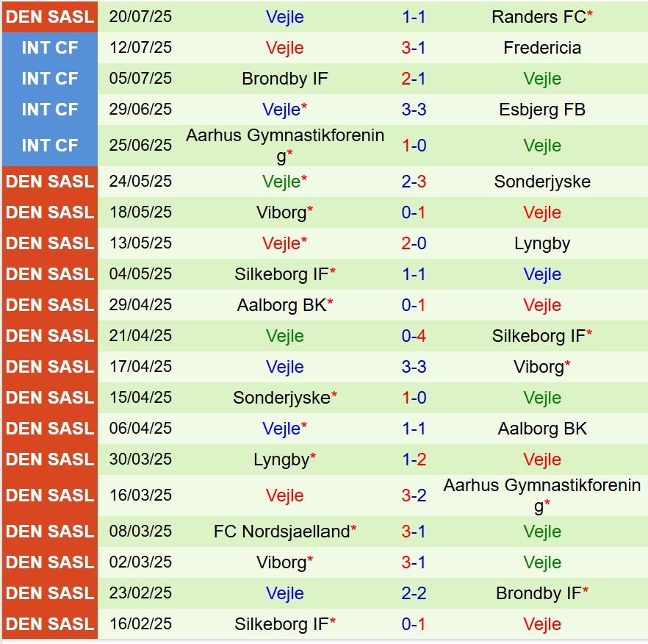
Task: Select FC Nordsjaelland team link
Action: 282,532
